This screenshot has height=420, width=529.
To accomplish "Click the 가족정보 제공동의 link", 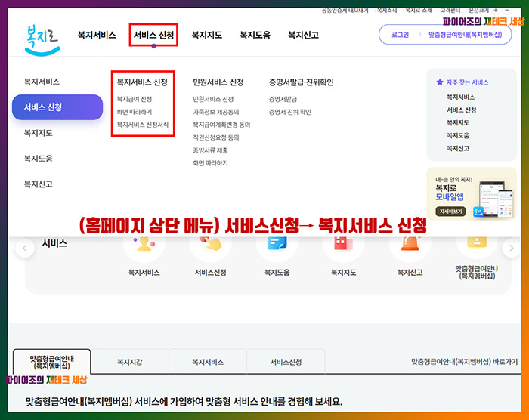I will pyautogui.click(x=216, y=112).
